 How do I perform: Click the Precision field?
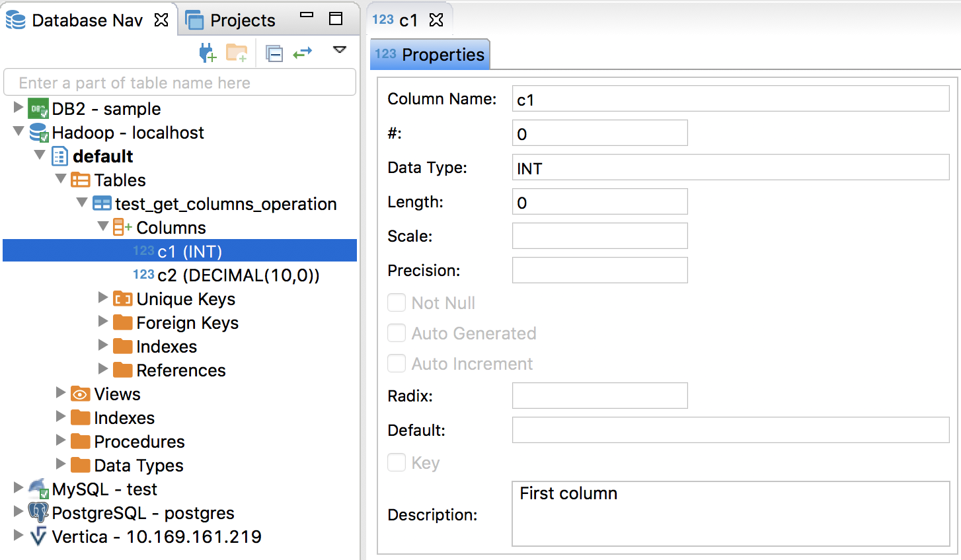pos(600,271)
